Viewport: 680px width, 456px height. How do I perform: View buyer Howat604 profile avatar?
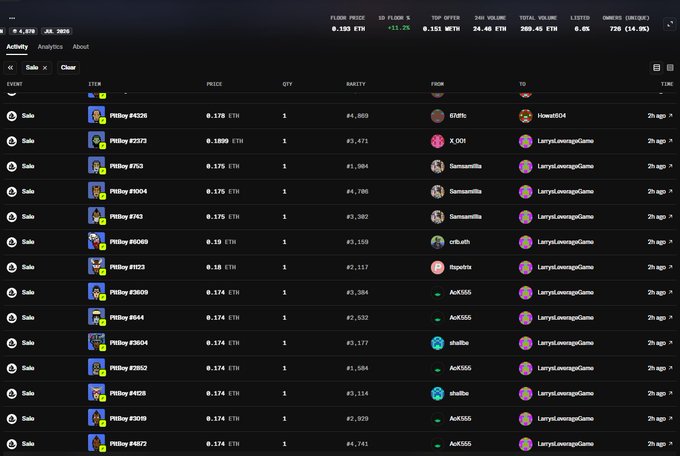pos(526,116)
